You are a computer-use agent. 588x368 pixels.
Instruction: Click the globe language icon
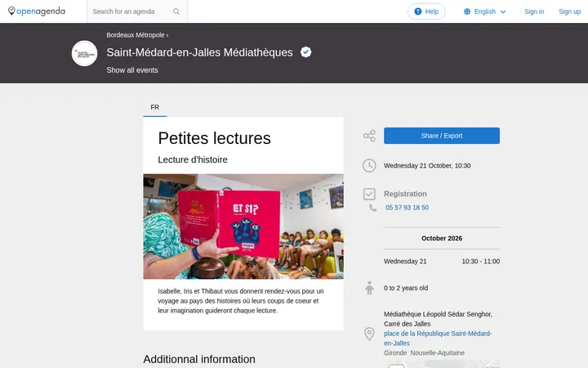[467, 11]
